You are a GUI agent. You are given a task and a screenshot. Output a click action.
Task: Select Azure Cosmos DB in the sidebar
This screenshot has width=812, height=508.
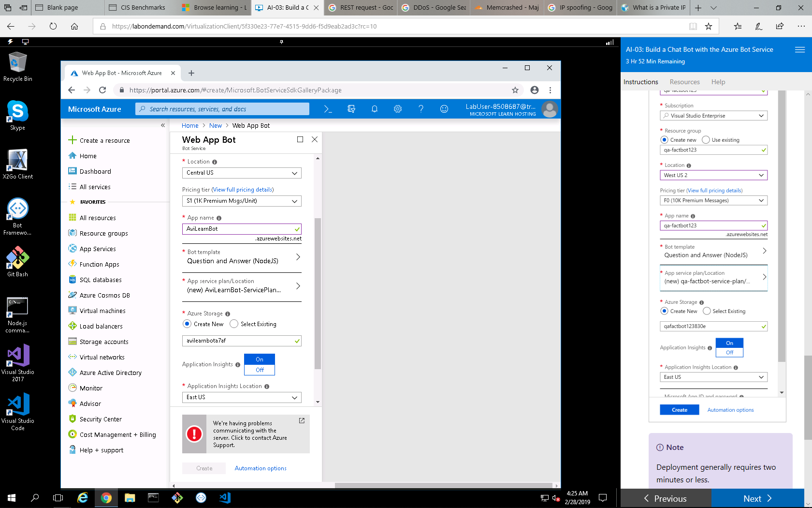click(104, 295)
